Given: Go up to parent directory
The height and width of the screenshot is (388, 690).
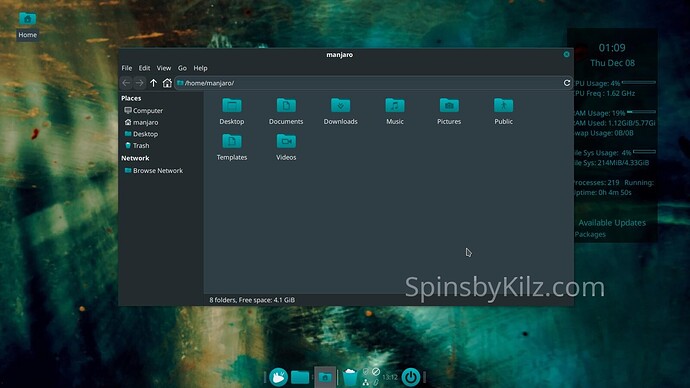Looking at the screenshot, I should pos(153,83).
